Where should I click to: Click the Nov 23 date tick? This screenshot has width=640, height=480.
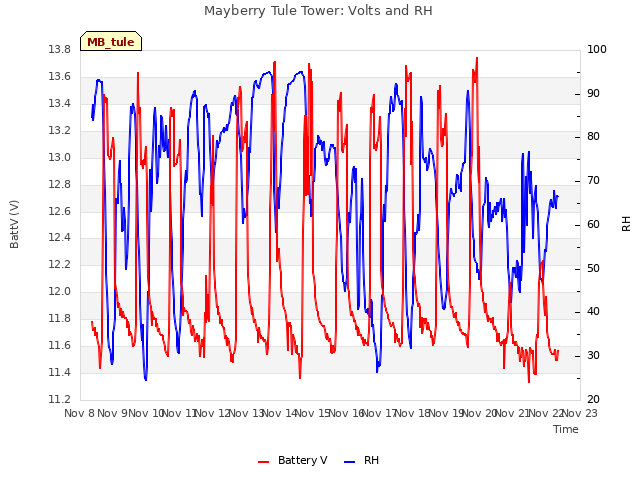tap(580, 413)
